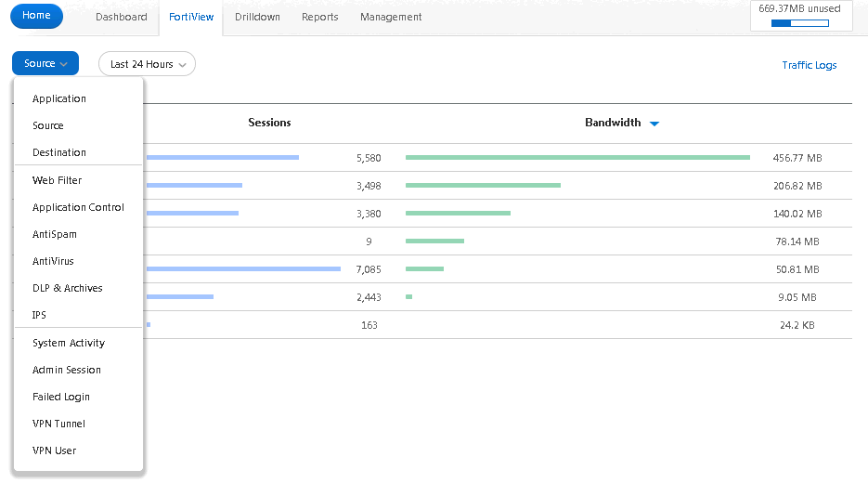Expand the Last 24 Hours time selector
The width and height of the screenshot is (868, 483).
click(148, 64)
